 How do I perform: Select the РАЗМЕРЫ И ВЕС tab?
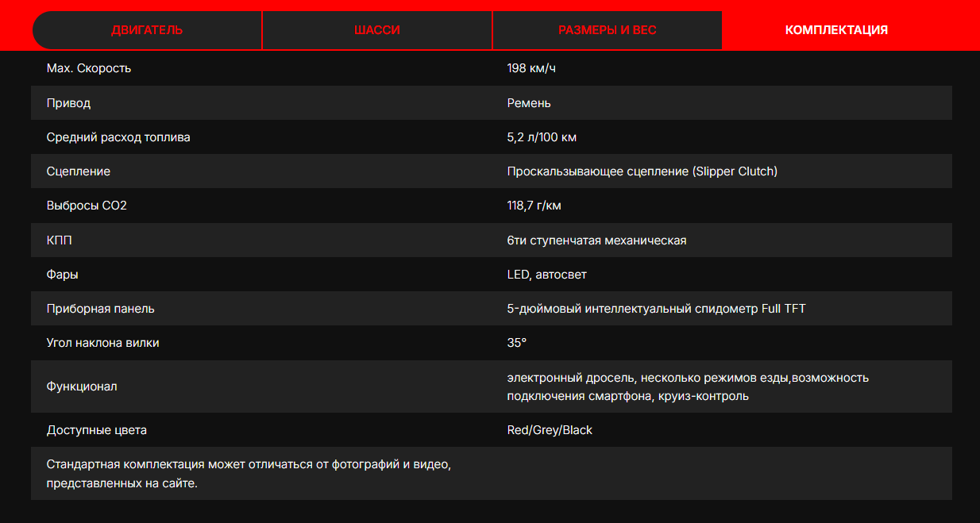tap(607, 30)
